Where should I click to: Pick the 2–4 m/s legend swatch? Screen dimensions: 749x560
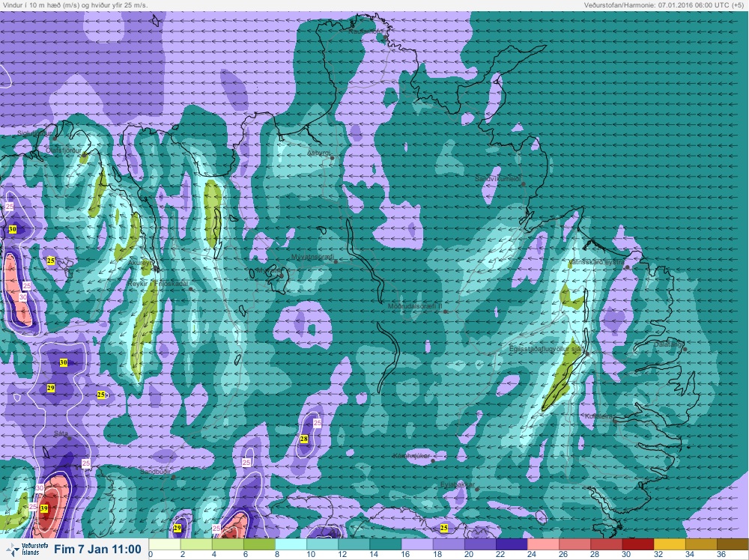(196, 544)
